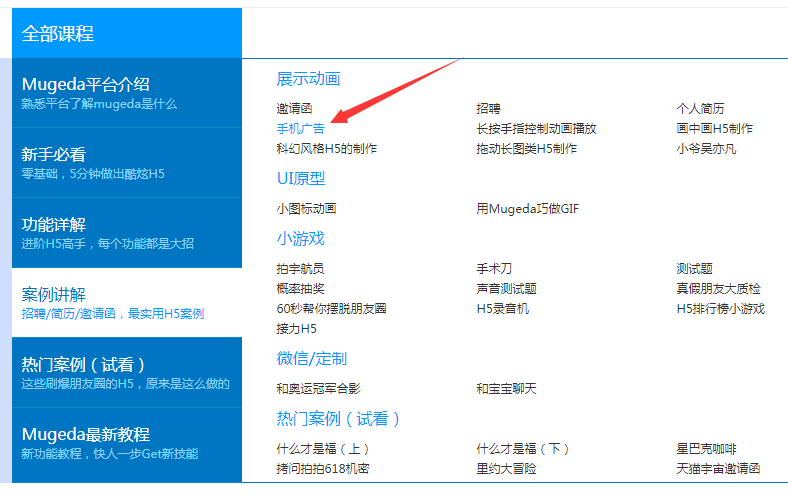
Task: Open the H5录音机 course
Action: (x=503, y=309)
